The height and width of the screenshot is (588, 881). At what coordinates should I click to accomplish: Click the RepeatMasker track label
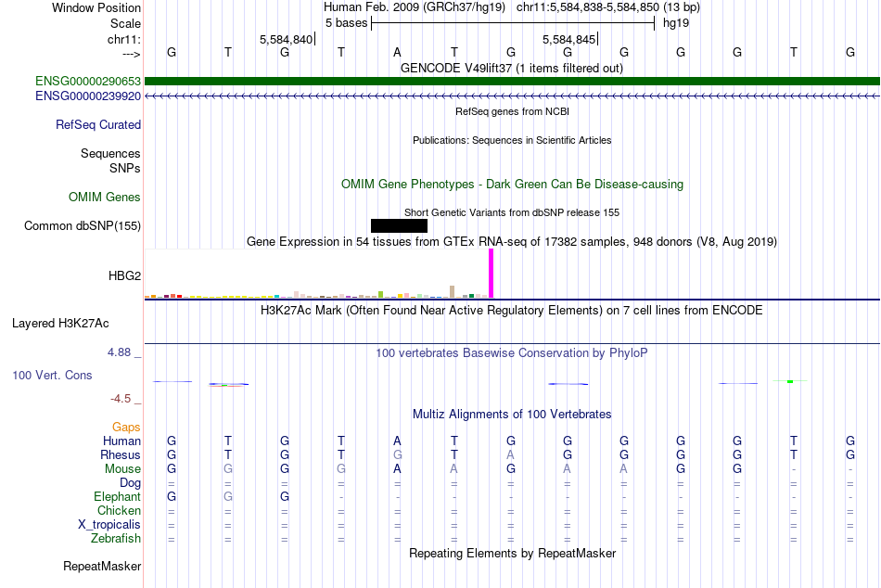click(x=102, y=566)
